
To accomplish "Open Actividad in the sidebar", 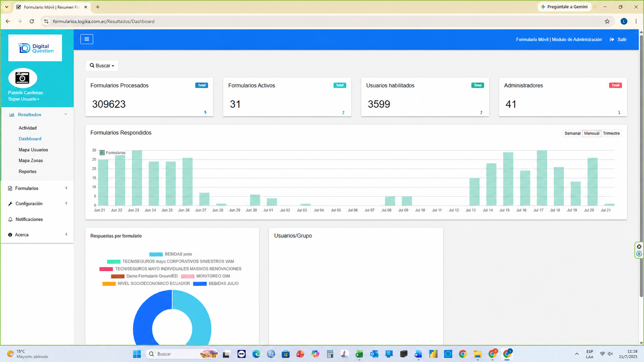I will [x=28, y=128].
